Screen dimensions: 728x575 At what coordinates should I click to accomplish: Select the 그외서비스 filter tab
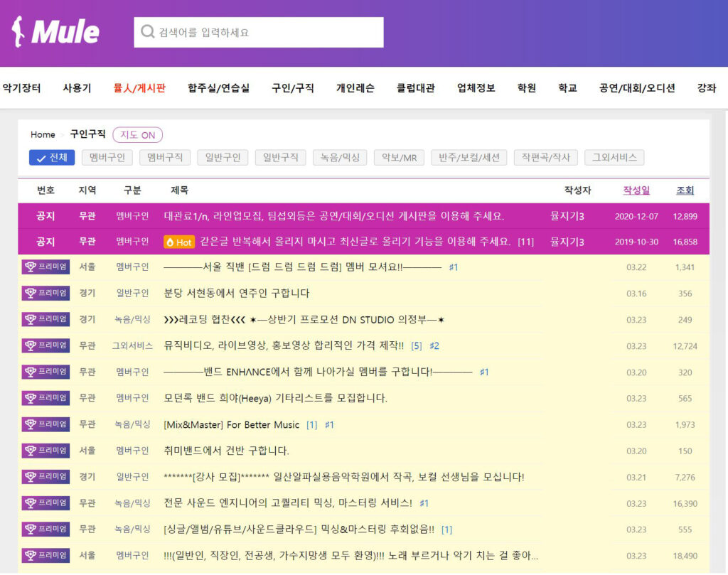coord(614,157)
